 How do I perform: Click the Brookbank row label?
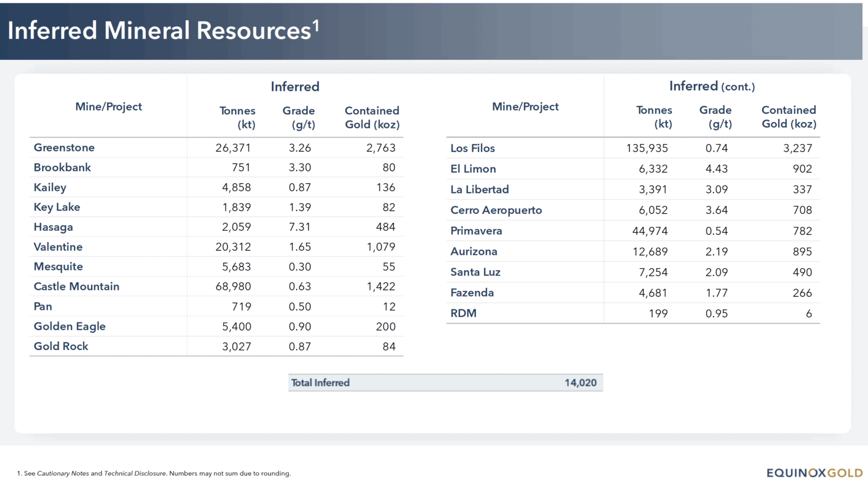(62, 167)
